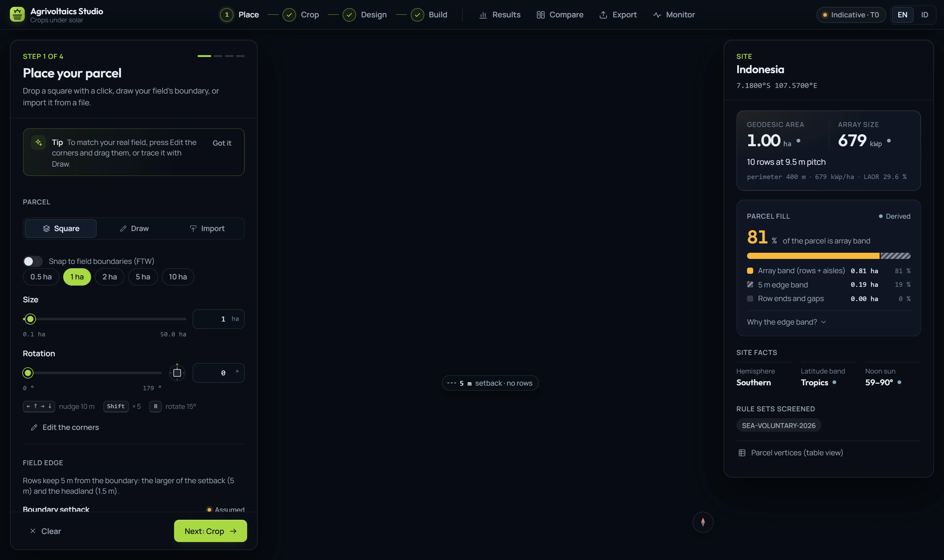
Task: Open the Compare columns icon
Action: tap(540, 15)
